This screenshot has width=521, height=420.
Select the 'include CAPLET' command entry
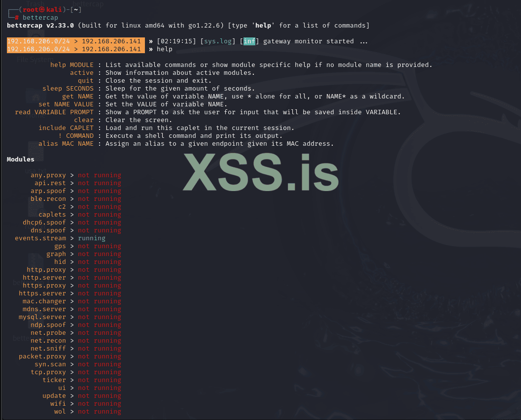66,128
